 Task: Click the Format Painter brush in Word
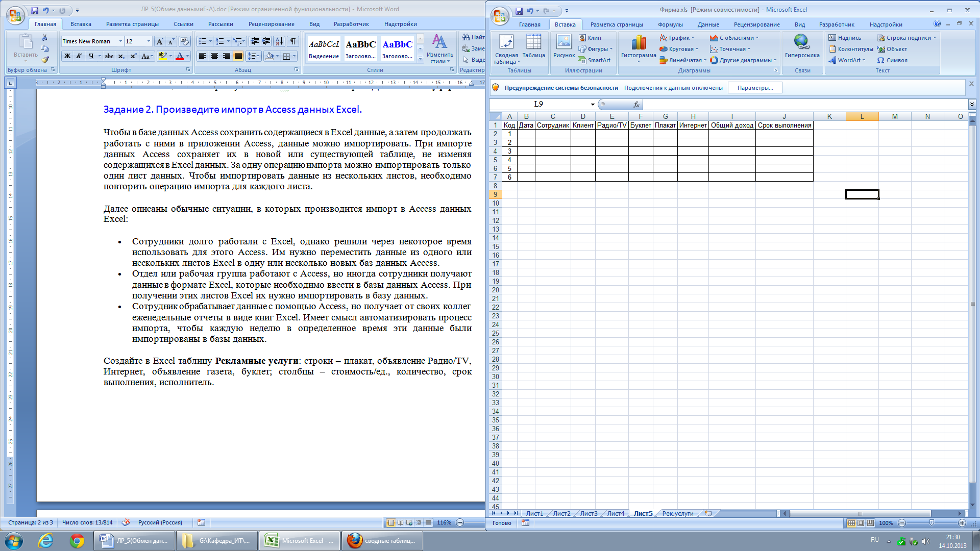(45, 60)
